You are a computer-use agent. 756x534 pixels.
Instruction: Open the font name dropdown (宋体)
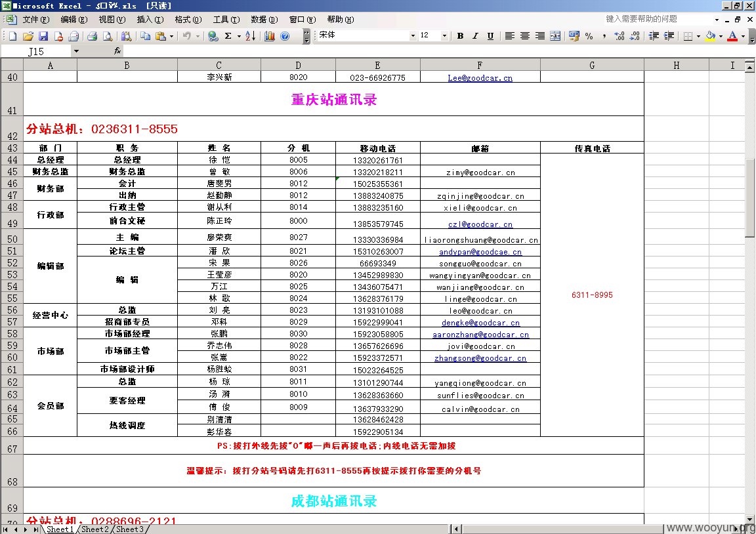tap(413, 35)
